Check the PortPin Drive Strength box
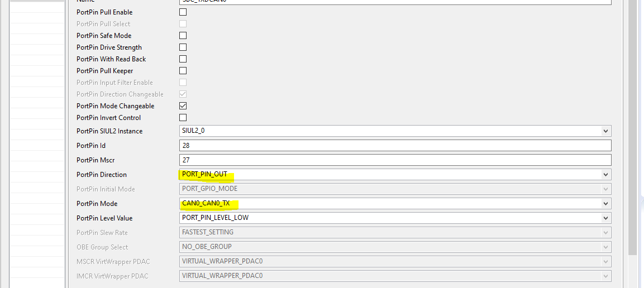The height and width of the screenshot is (288, 644). [183, 47]
